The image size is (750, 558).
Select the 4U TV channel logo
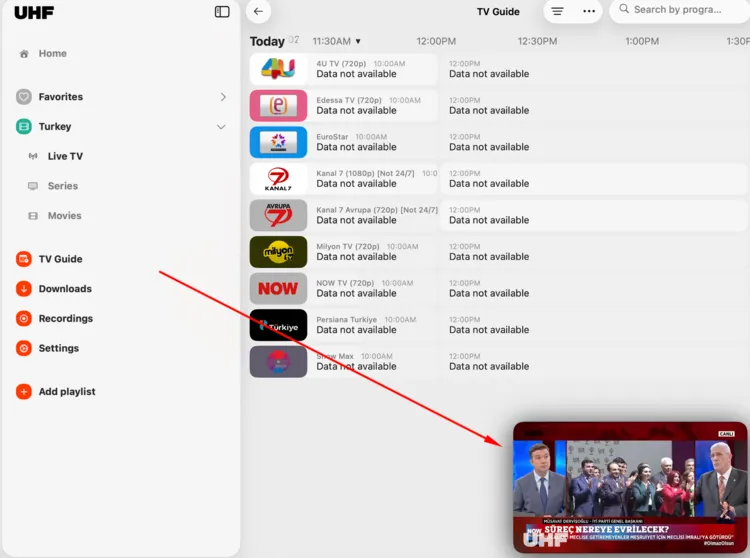[x=278, y=69]
